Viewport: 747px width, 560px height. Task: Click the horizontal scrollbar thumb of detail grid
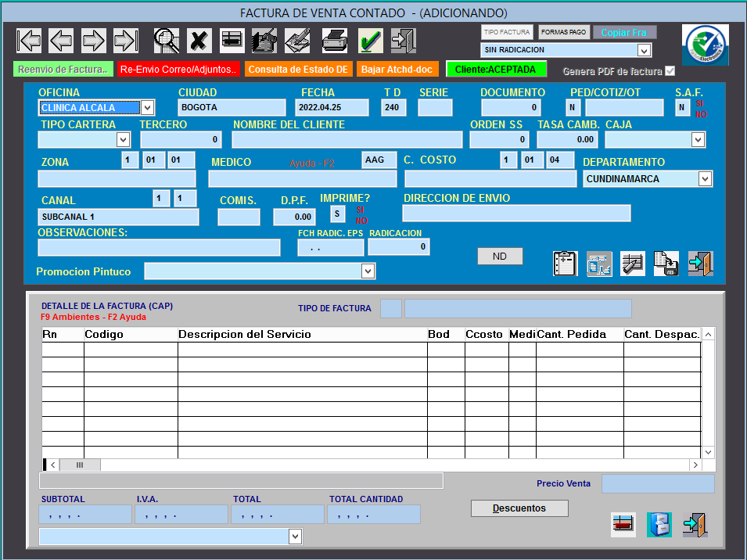point(80,465)
